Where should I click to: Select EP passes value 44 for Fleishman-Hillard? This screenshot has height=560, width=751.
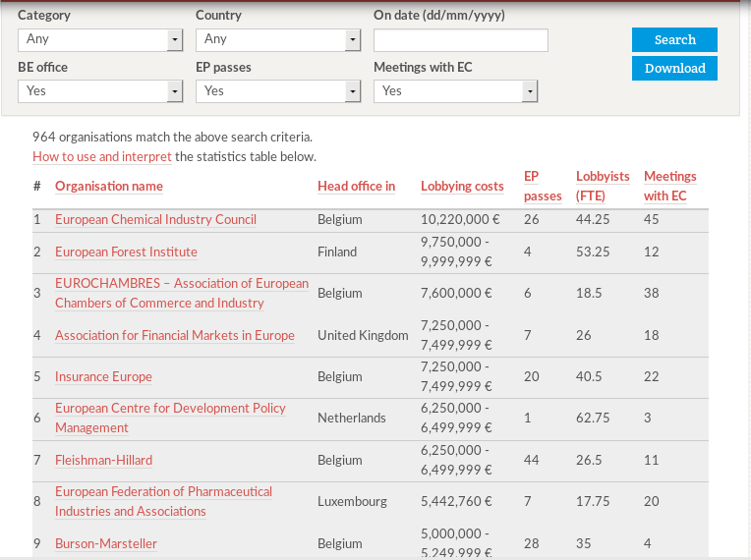click(x=531, y=460)
